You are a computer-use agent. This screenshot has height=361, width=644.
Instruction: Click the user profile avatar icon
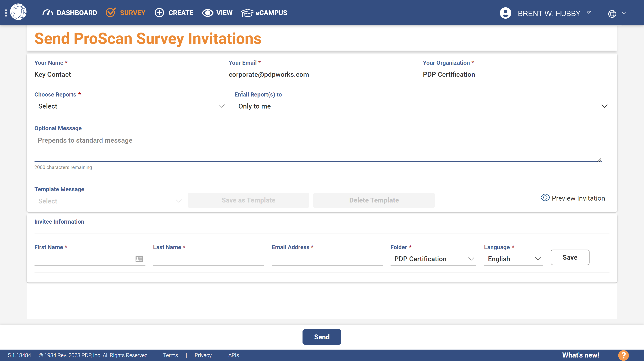pyautogui.click(x=505, y=13)
